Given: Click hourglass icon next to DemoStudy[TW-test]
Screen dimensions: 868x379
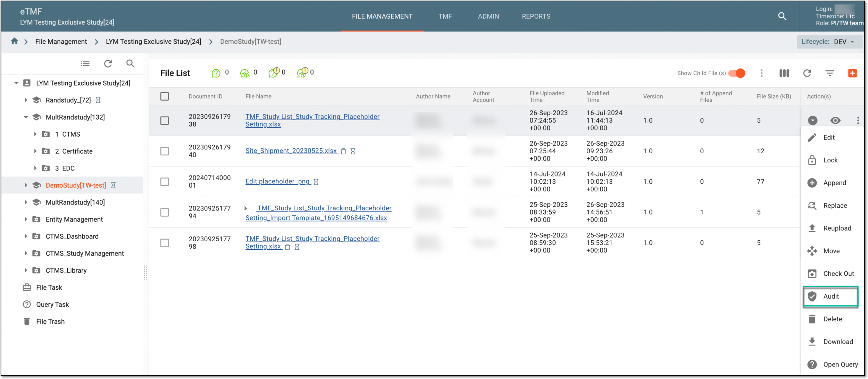Looking at the screenshot, I should [x=113, y=185].
